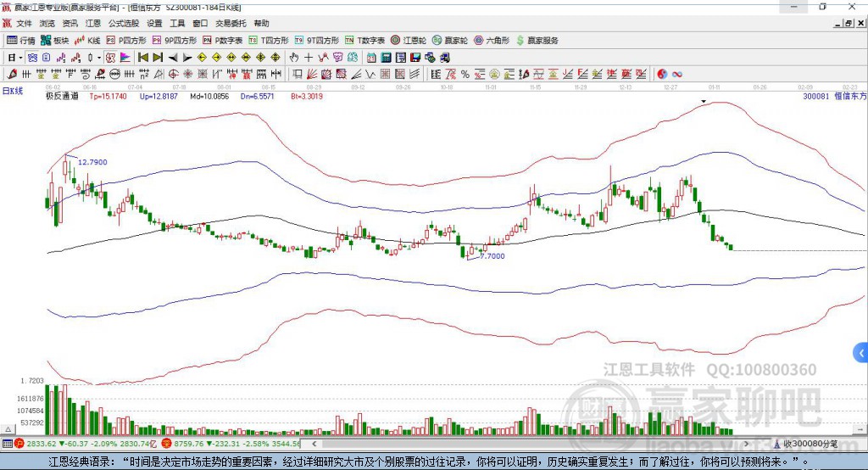
Task: Jump to last bar with green skip-forward icon
Action: point(158,58)
